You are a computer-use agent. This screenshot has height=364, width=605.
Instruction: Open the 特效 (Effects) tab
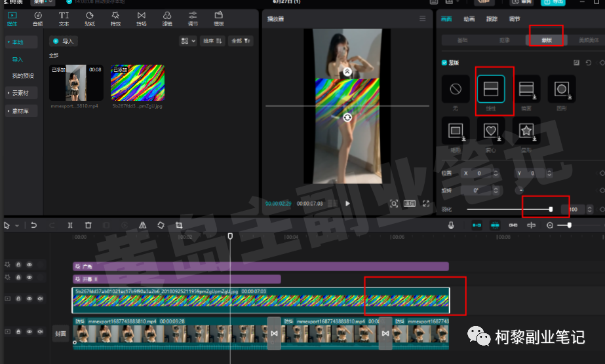tap(115, 19)
